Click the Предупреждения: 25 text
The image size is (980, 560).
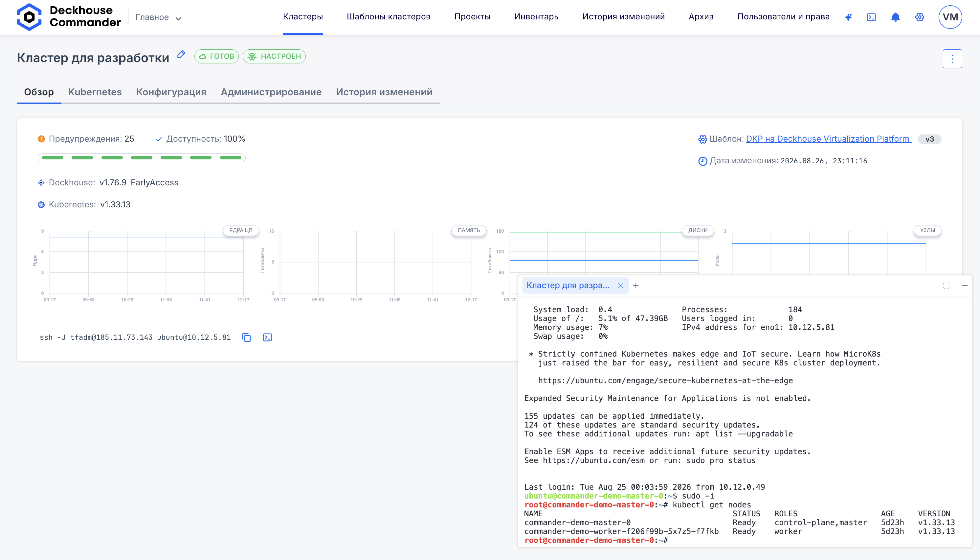click(x=92, y=139)
